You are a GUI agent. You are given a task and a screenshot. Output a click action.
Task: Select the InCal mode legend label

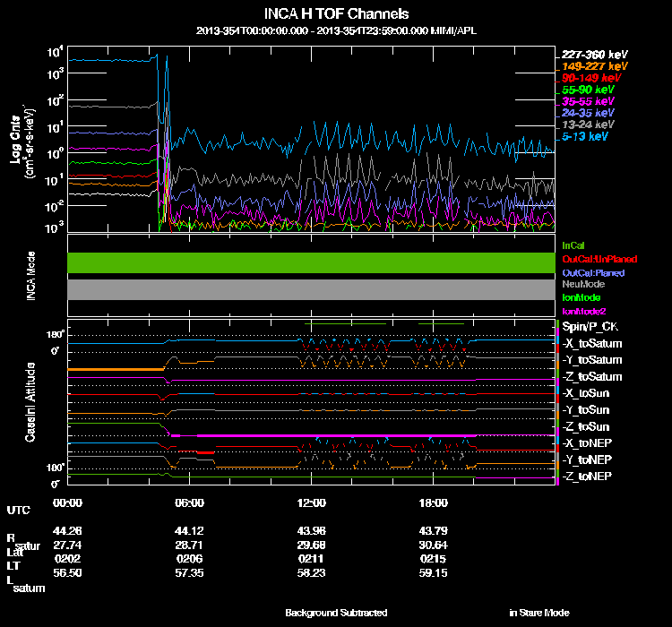(x=573, y=245)
